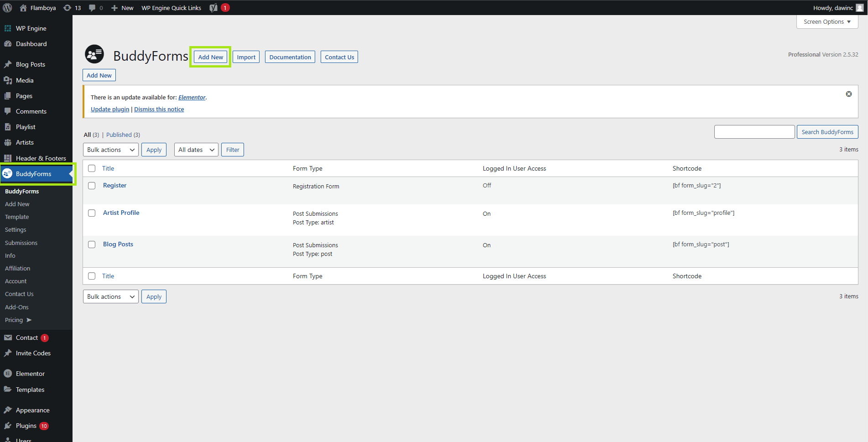Click the Import button next to the page title
Image resolution: width=868 pixels, height=442 pixels.
click(246, 57)
